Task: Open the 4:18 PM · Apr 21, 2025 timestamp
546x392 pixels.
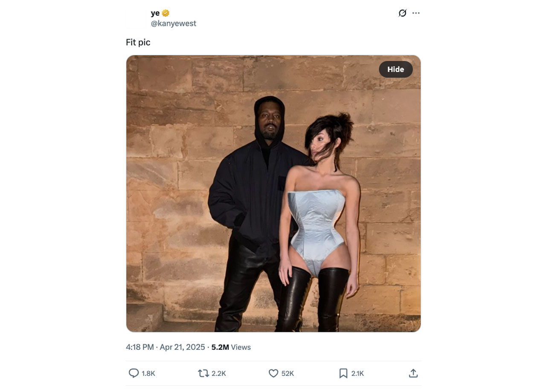Action: coord(165,347)
